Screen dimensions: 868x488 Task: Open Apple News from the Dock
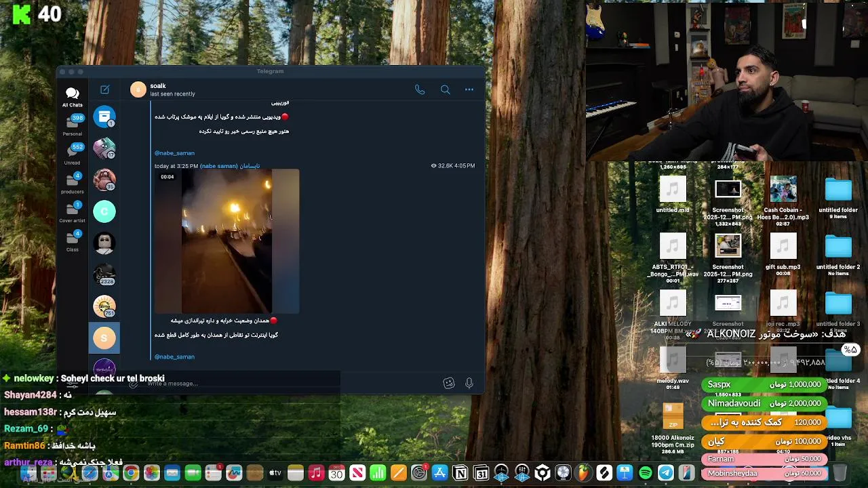[x=357, y=473]
